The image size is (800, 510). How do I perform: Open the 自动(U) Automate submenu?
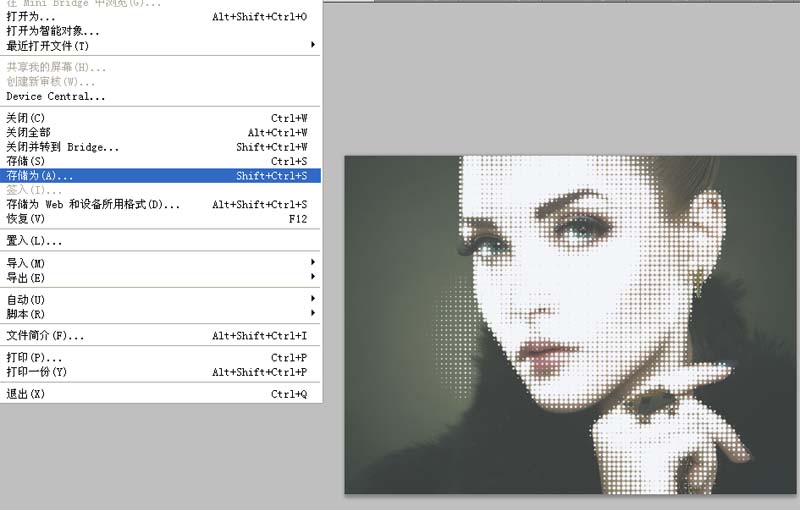point(26,299)
